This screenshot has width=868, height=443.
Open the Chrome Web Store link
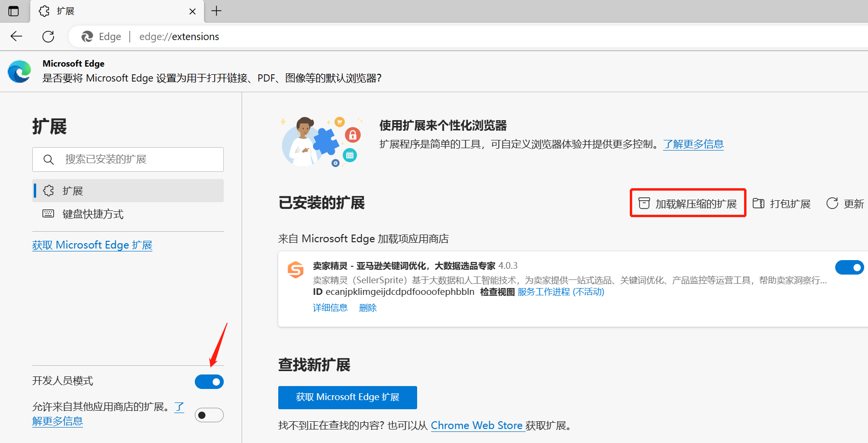477,425
